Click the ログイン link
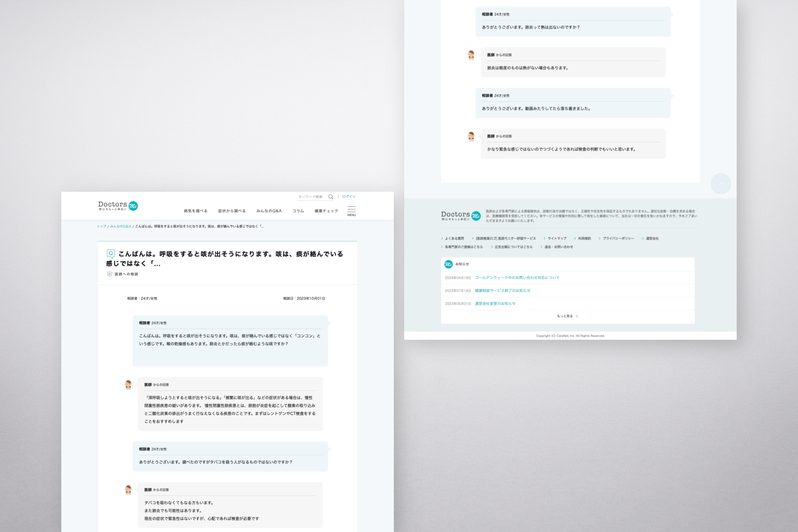Screen dimensions: 798x532 tap(349, 196)
